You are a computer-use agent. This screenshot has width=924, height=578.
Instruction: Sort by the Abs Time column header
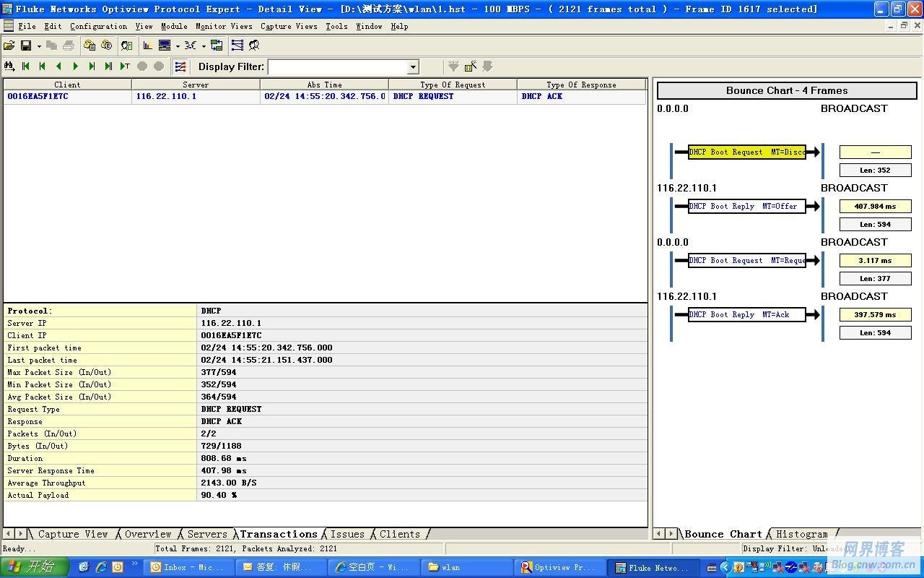pyautogui.click(x=324, y=85)
